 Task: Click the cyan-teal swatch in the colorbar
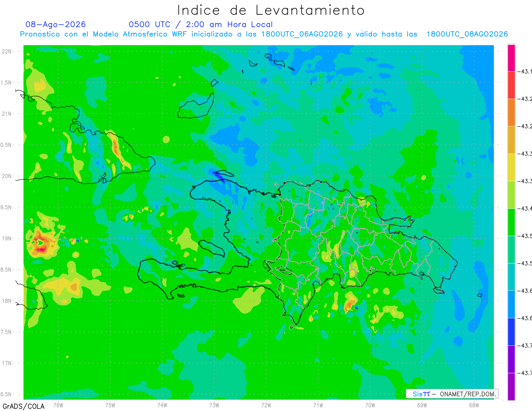[511, 277]
